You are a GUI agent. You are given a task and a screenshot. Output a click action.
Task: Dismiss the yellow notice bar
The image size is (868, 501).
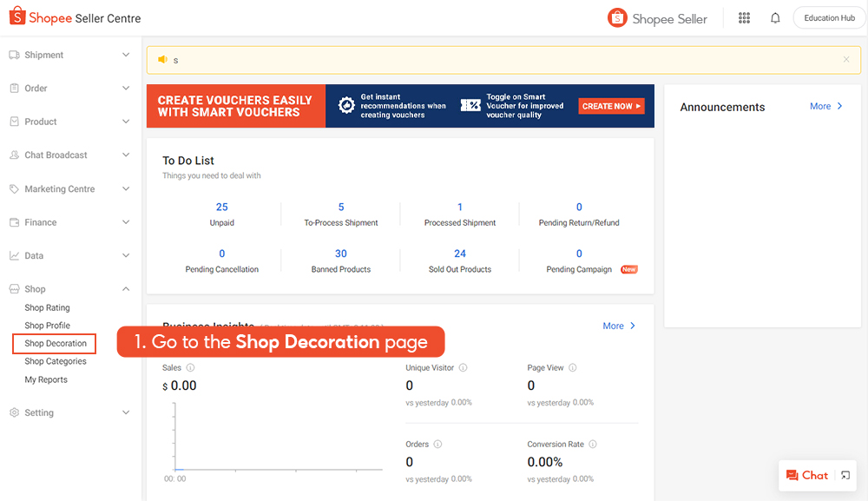coord(845,59)
